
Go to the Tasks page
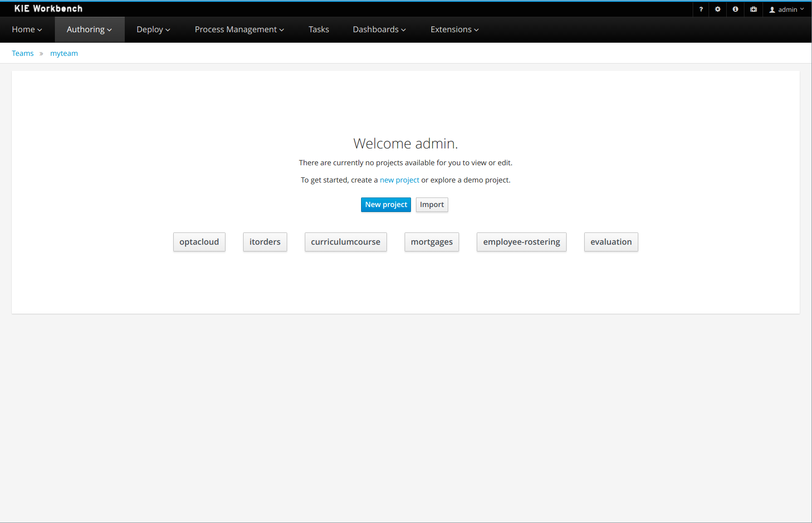click(x=318, y=30)
